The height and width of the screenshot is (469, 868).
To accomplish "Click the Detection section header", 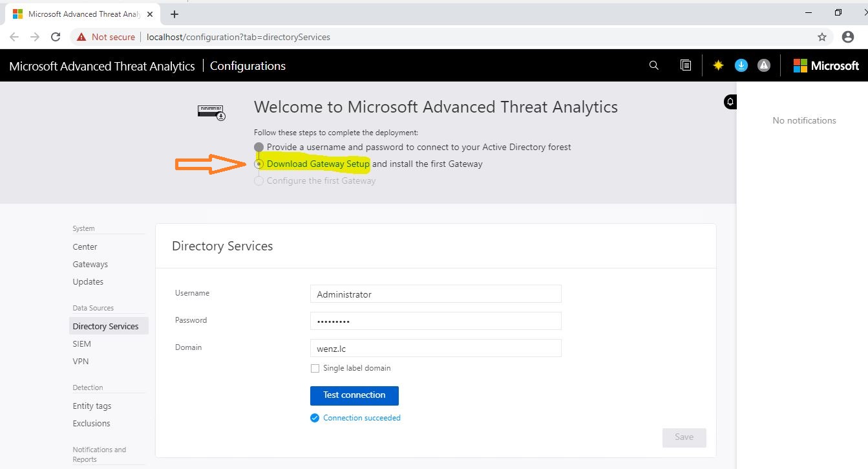I will [88, 387].
